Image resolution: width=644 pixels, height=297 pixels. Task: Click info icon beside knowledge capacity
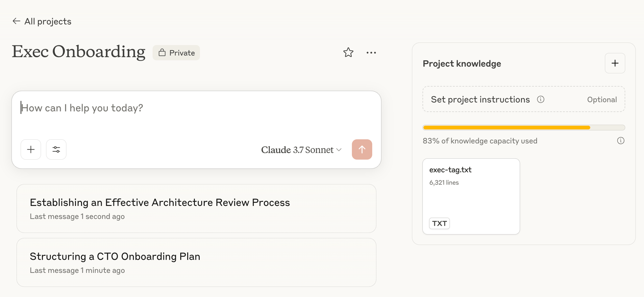coord(620,141)
